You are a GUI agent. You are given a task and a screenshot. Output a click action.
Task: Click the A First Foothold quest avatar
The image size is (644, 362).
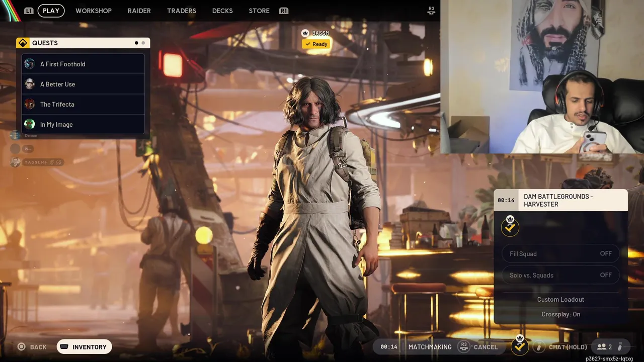[x=30, y=64]
